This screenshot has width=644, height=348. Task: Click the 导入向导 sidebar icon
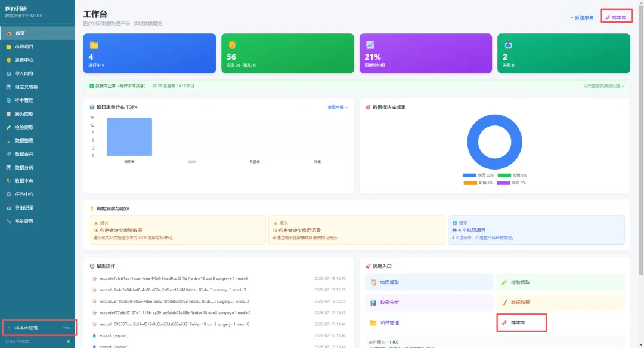(x=8, y=73)
